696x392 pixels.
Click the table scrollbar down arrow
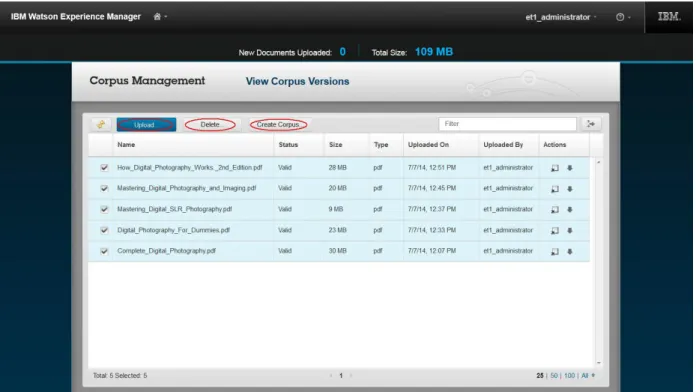point(598,363)
